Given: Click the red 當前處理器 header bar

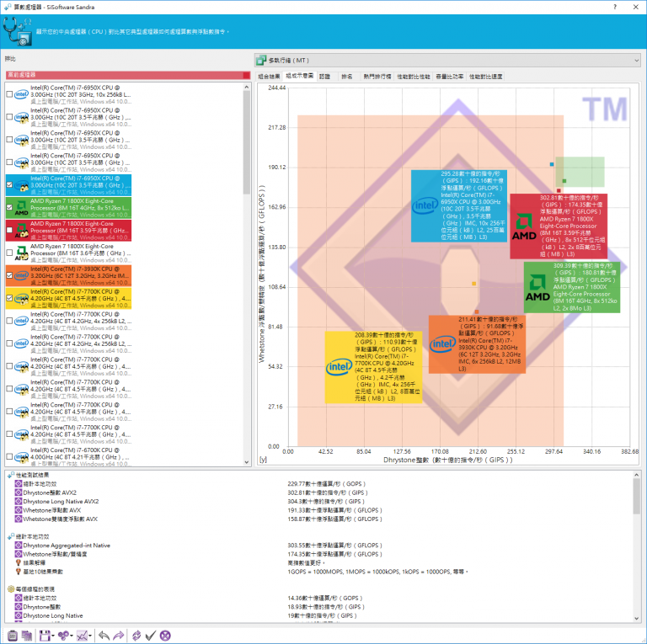Looking at the screenshot, I should (128, 75).
